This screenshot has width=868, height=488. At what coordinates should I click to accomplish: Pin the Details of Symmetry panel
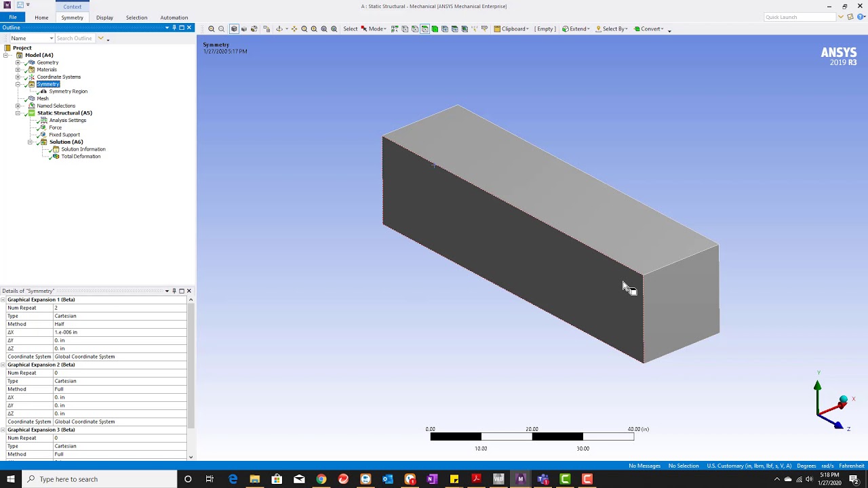click(174, 291)
